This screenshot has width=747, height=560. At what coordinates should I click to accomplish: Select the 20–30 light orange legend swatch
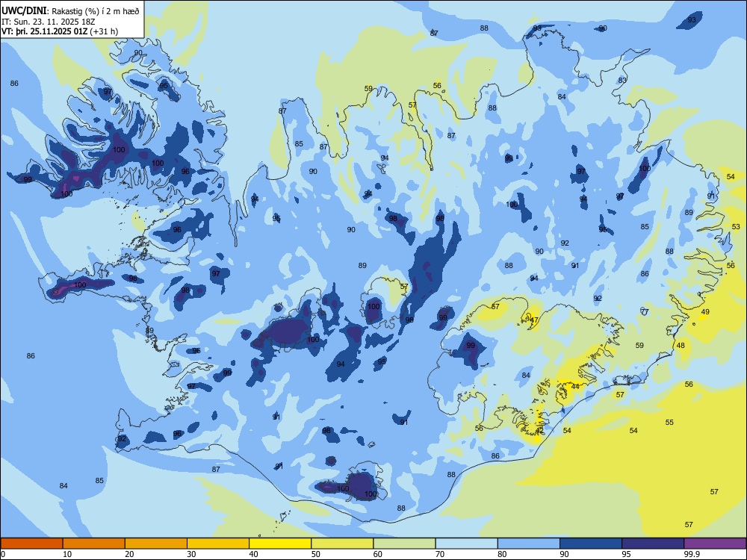156,544
